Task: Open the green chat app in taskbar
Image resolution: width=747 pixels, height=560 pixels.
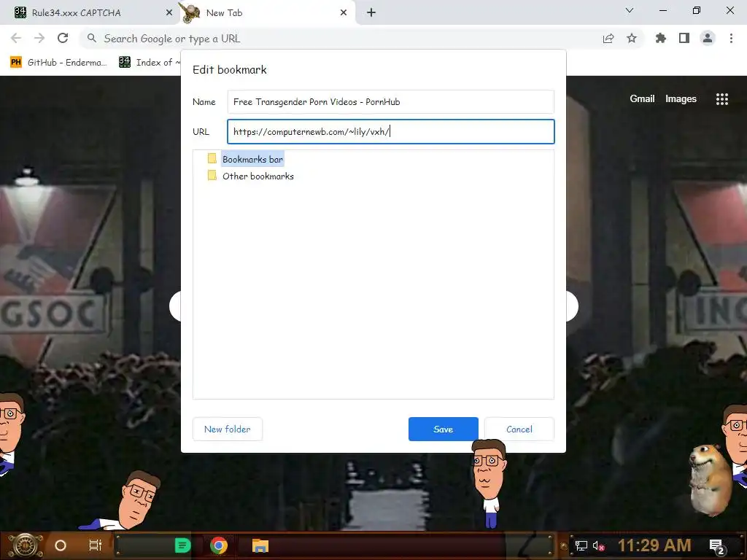Action: coord(182,545)
